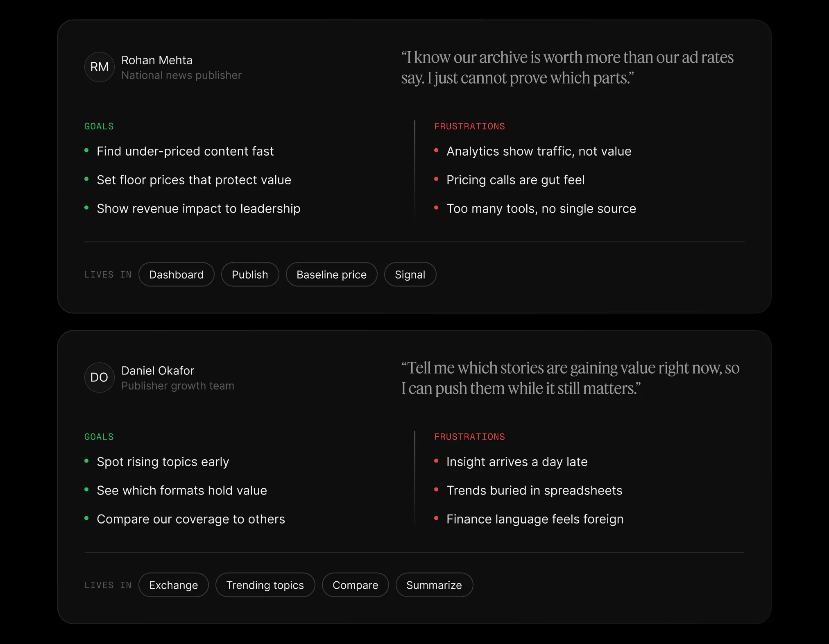Select 'Trends buried in spreadsheets'

pos(535,490)
